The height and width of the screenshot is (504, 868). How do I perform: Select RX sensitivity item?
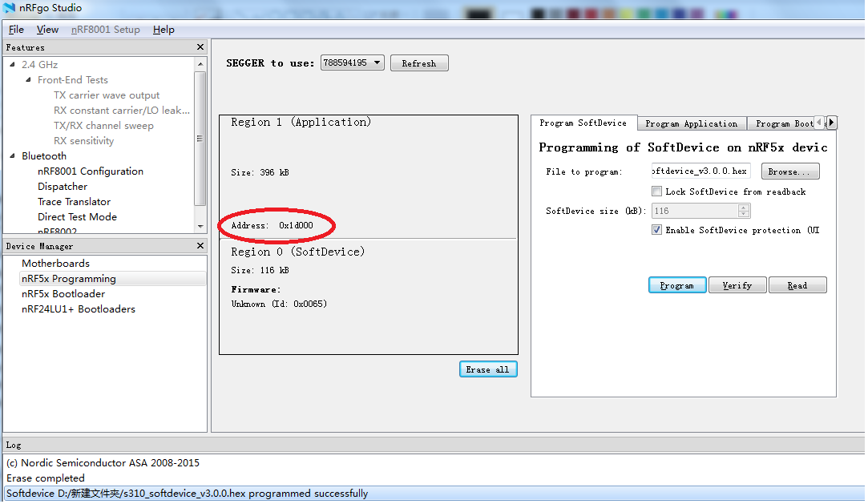coord(83,140)
